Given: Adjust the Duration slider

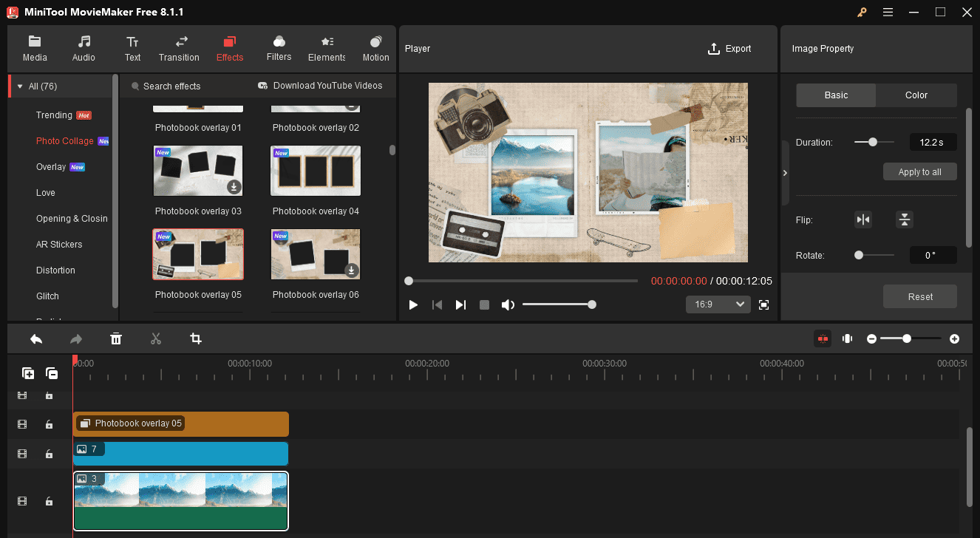Looking at the screenshot, I should 874,142.
